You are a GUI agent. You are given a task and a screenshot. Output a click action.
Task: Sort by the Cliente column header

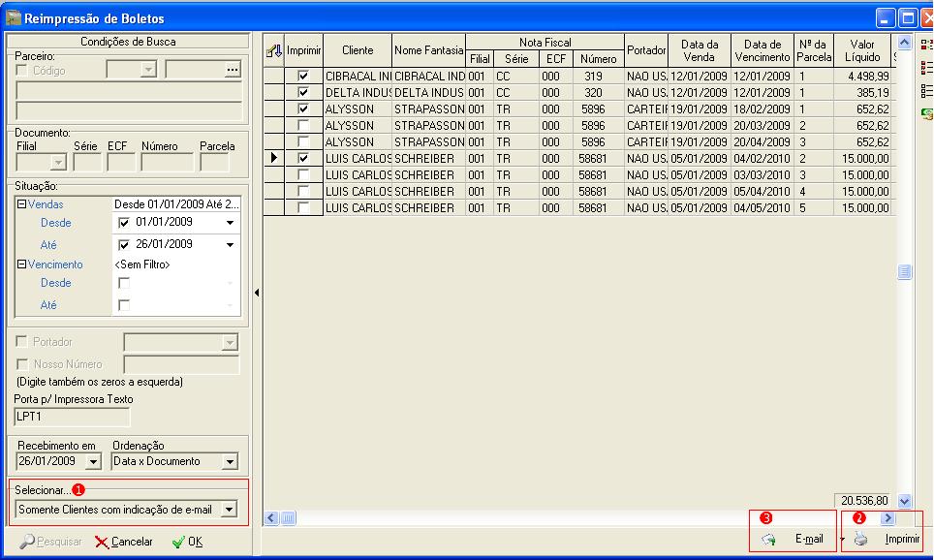point(357,50)
